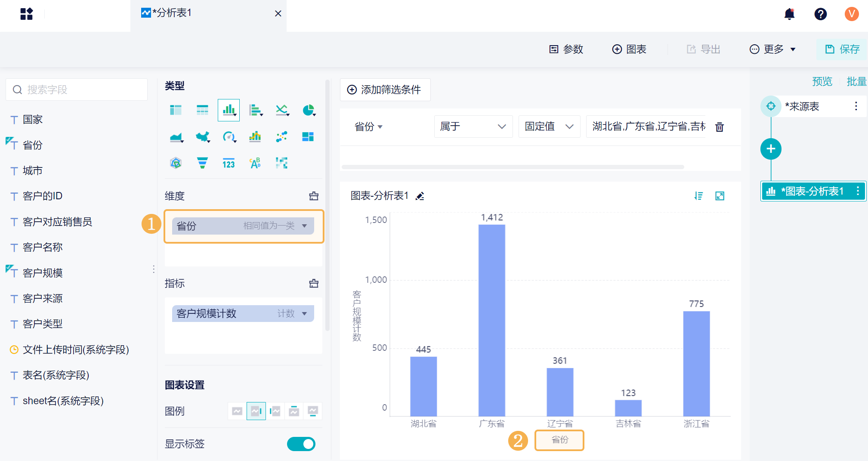Select the detail table chart type icon
Screen dimensions: 868x461
click(202, 110)
